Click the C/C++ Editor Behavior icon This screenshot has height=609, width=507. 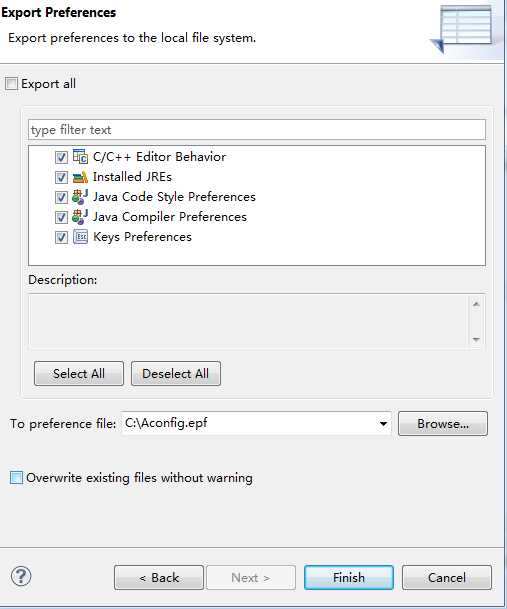point(80,157)
